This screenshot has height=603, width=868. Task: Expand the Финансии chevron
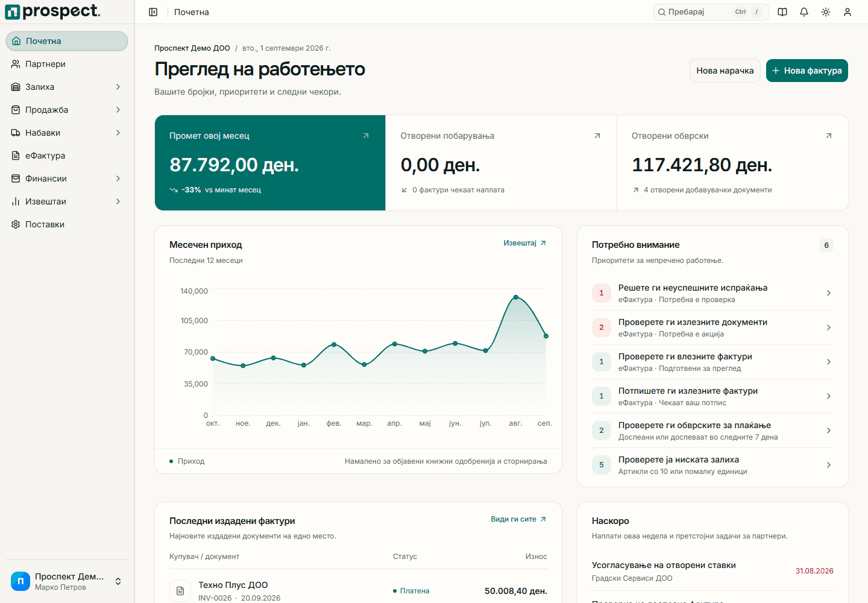[118, 178]
